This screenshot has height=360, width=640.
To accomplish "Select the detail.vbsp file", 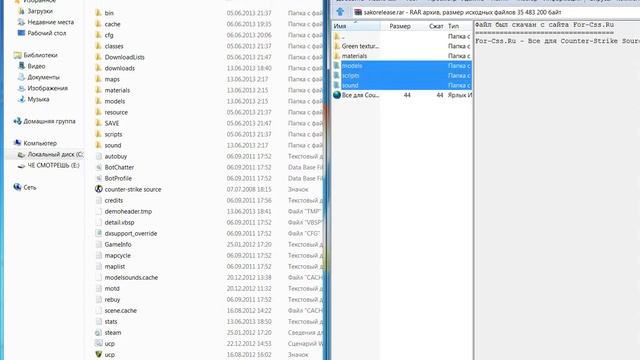I will click(x=119, y=222).
